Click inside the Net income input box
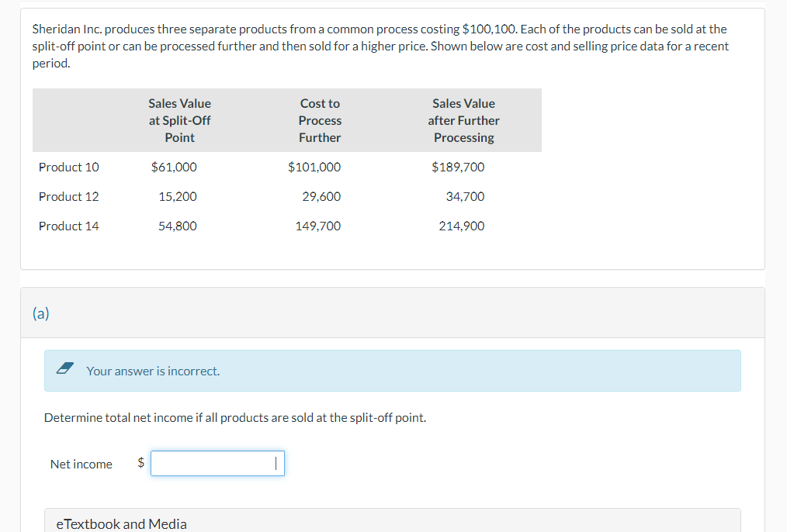This screenshot has height=532, width=787. coord(217,462)
